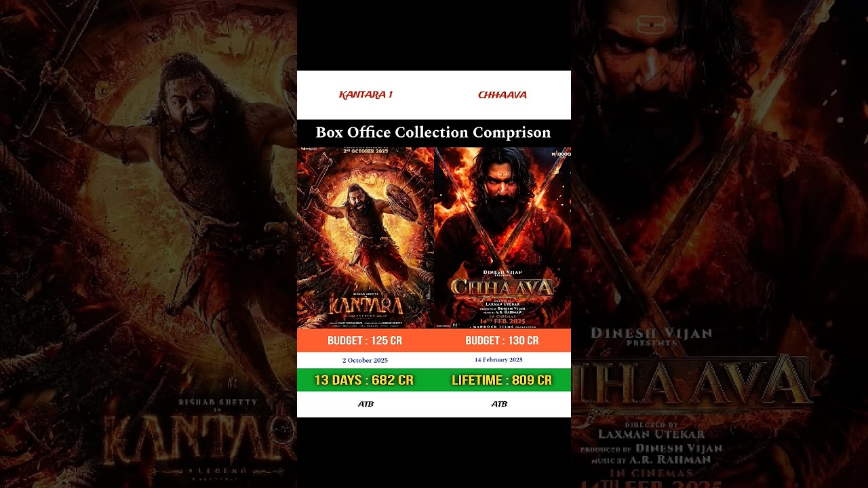Image resolution: width=868 pixels, height=488 pixels.
Task: Click 'BUDGET : 130 CR' label
Action: pyautogui.click(x=502, y=341)
